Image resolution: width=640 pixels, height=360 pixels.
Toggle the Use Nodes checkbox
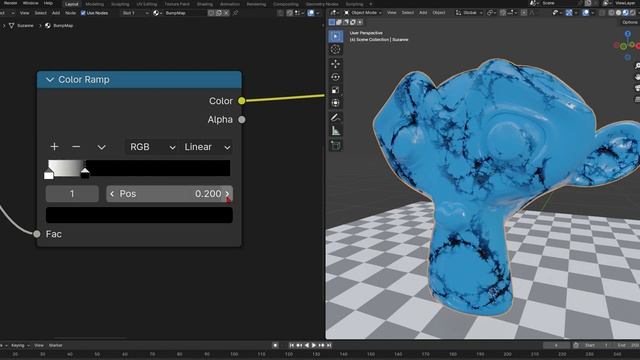click(83, 13)
